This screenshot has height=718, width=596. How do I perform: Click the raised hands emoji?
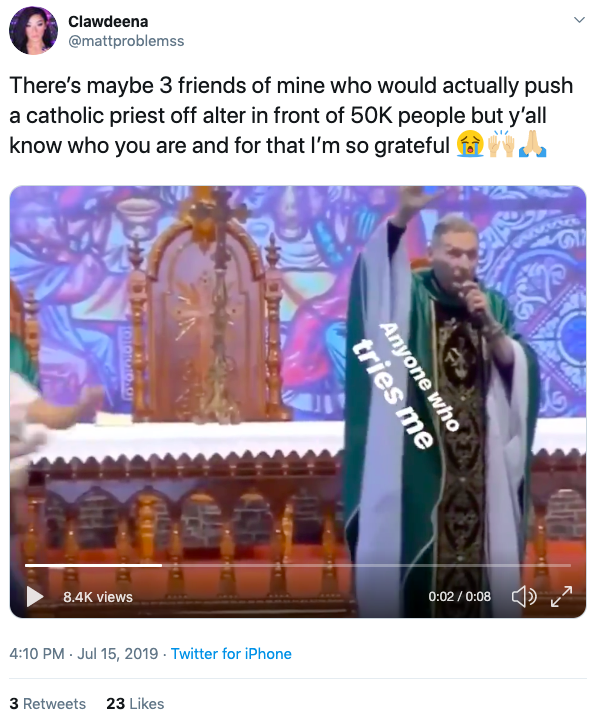[501, 144]
